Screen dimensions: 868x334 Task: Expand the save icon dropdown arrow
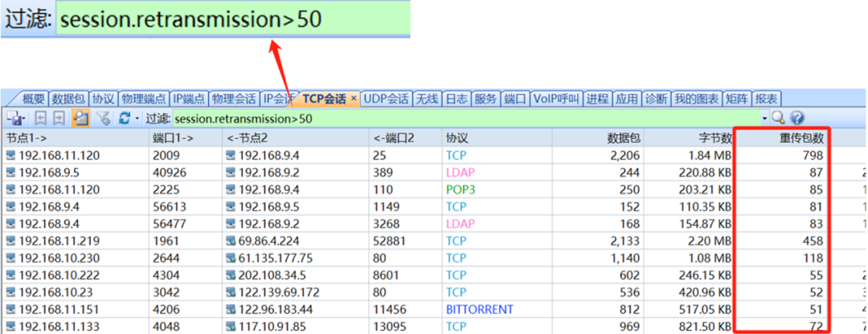point(25,119)
